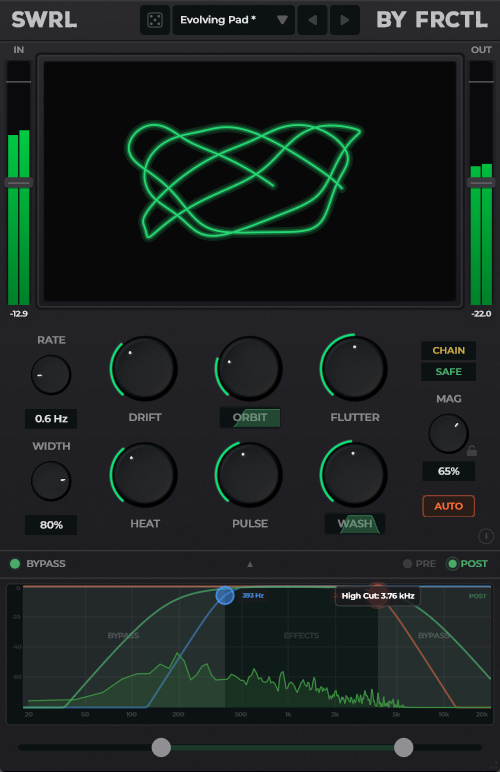This screenshot has width=500, height=772.
Task: Open the Evolving Pad preset dropdown
Action: (234, 20)
